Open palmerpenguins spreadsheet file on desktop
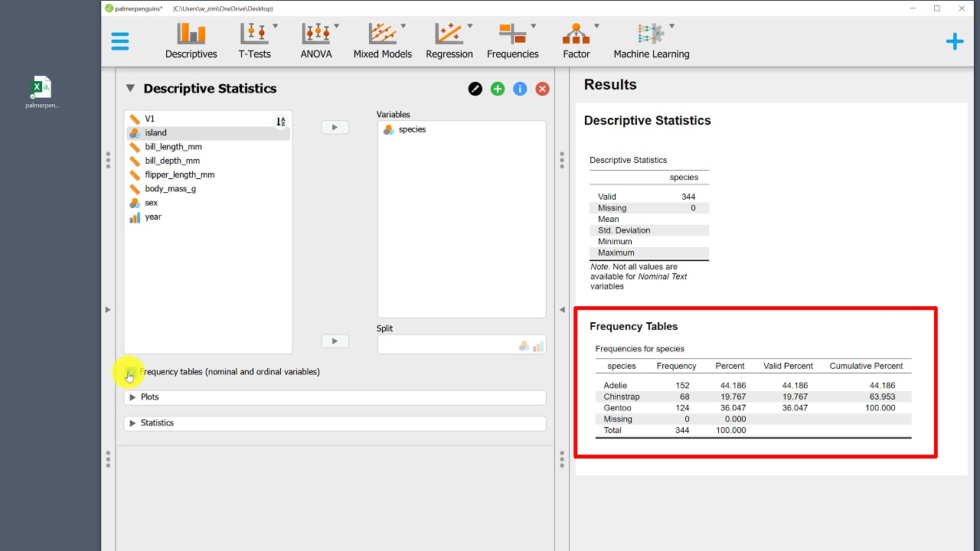980x551 pixels. 41,88
